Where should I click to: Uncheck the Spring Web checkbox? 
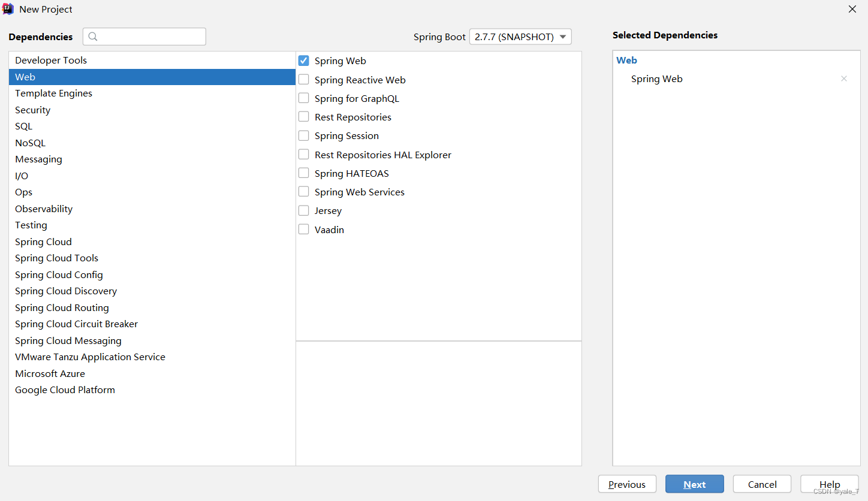point(304,61)
